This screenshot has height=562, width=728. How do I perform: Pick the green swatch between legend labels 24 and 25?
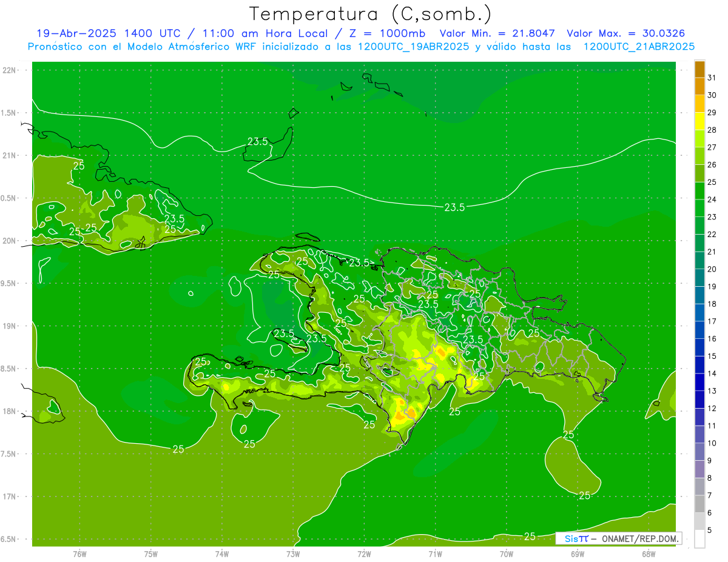coord(699,191)
